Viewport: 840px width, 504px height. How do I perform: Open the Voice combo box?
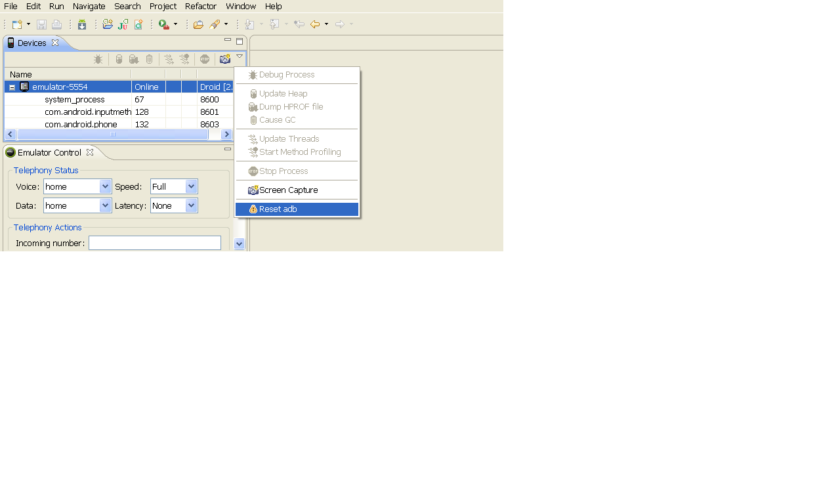tap(77, 186)
